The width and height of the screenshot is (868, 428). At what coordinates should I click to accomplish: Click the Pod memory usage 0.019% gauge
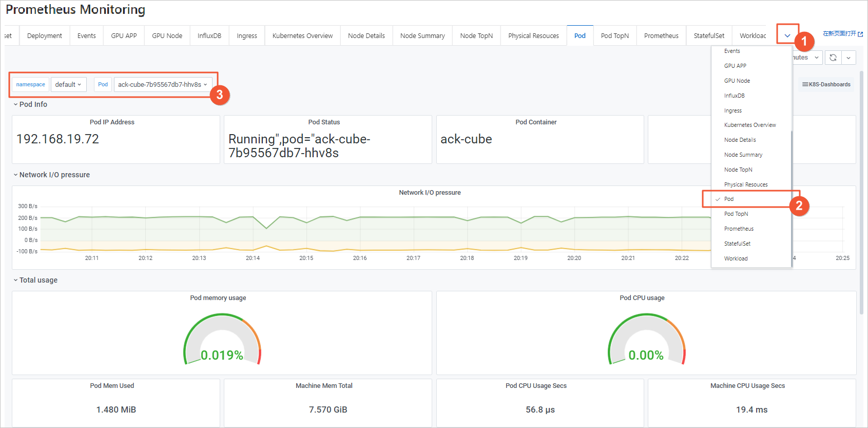[222, 340]
